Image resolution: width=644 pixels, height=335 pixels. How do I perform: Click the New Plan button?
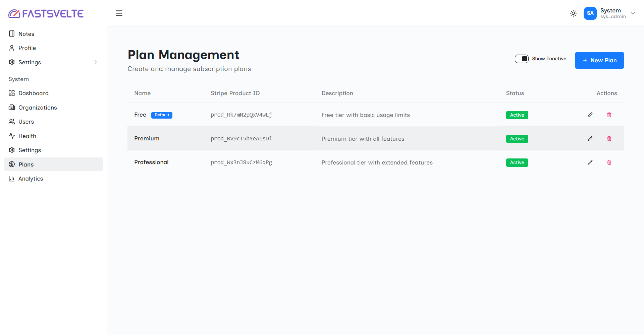pyautogui.click(x=599, y=60)
